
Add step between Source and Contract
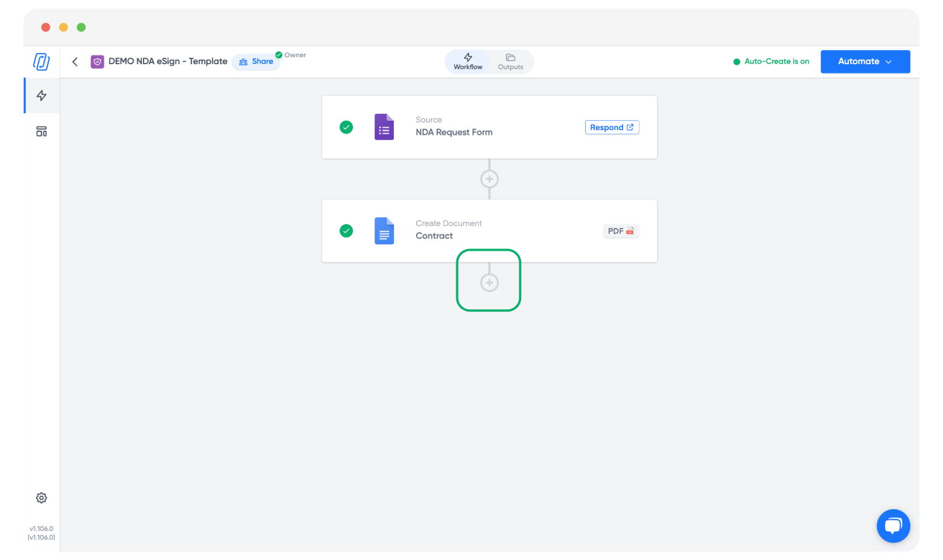[489, 179]
